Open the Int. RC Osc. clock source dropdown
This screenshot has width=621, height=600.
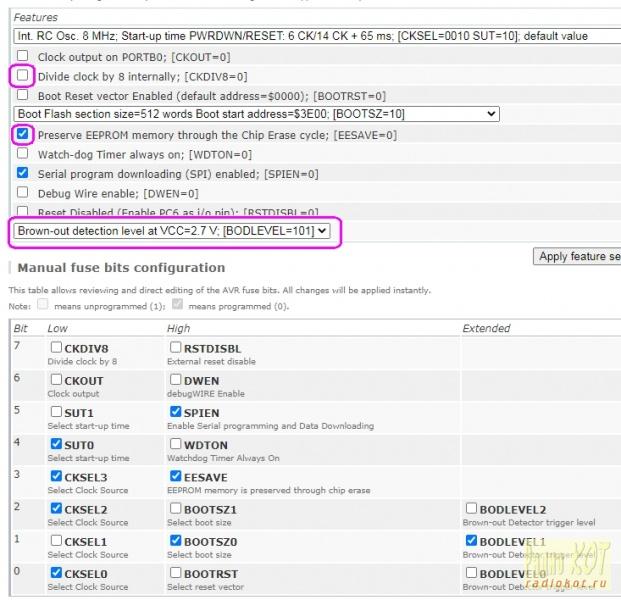click(315, 36)
